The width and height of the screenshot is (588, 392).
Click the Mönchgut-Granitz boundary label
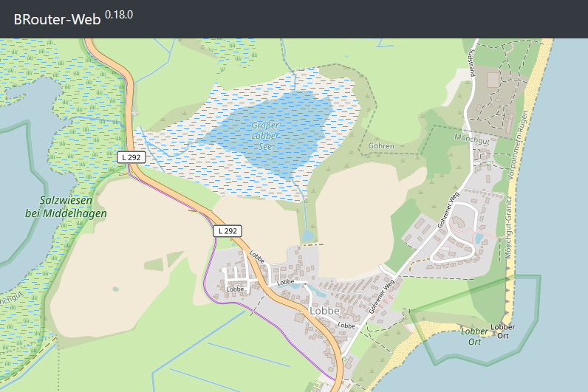[x=508, y=227]
